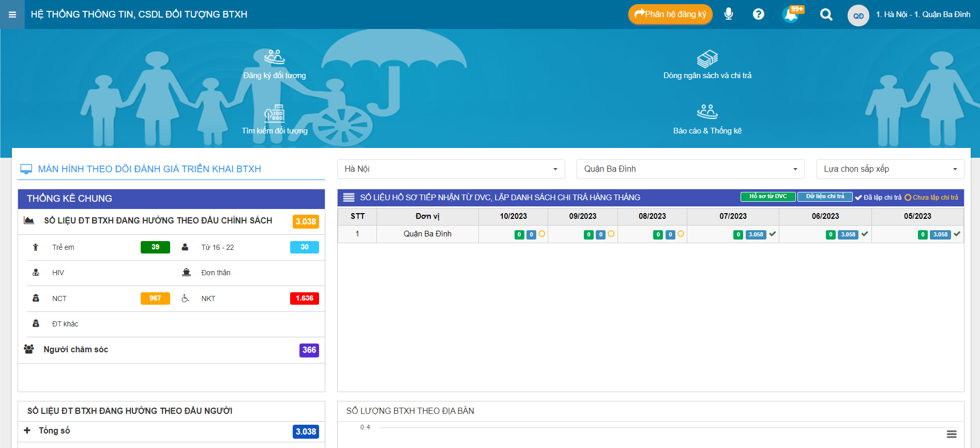Expand the Quận Ba Đình district dropdown
Screen dimensions: 980x448
click(x=690, y=169)
